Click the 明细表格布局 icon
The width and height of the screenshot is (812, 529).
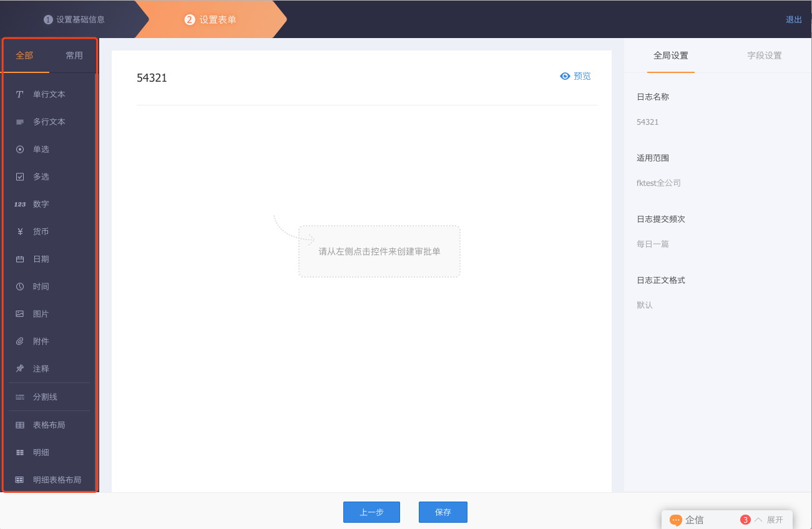click(x=20, y=480)
